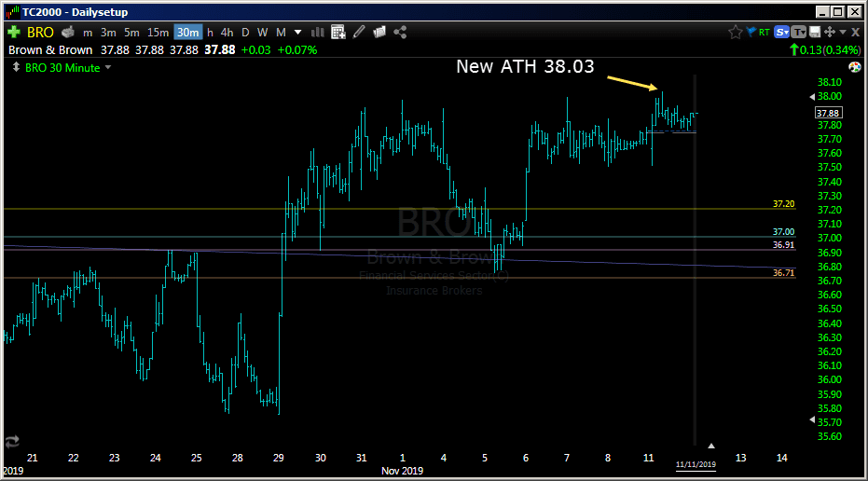
Task: Click the New ATH 38.03 text annotation
Action: click(525, 66)
